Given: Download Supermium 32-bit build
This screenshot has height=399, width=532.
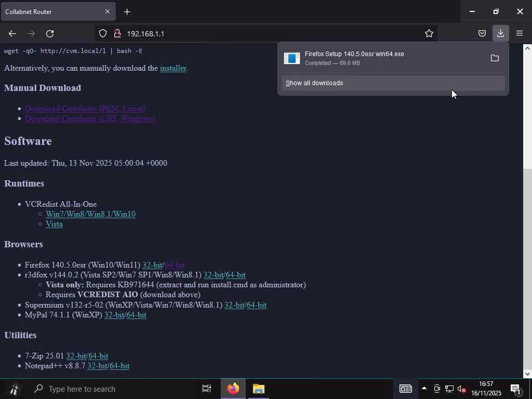Looking at the screenshot, I should (x=234, y=305).
